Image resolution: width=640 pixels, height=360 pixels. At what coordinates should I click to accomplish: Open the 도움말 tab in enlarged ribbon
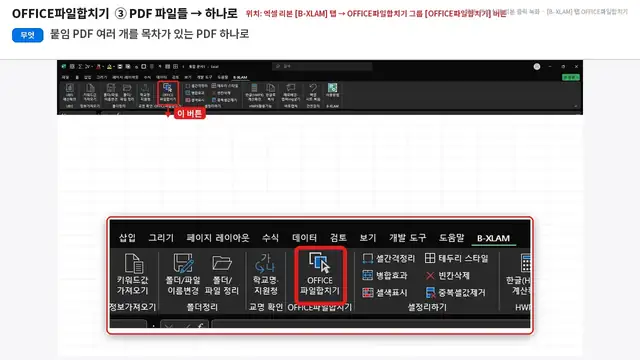[451, 238]
